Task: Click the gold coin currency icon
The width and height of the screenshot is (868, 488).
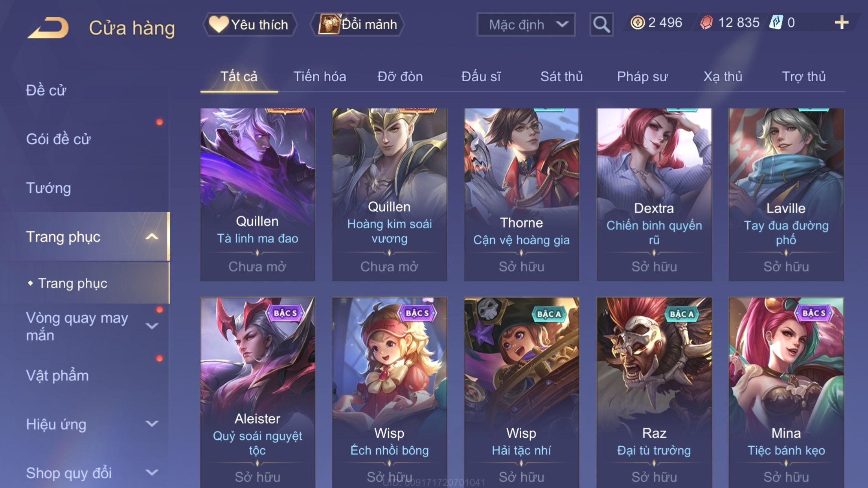Action: pyautogui.click(x=638, y=22)
